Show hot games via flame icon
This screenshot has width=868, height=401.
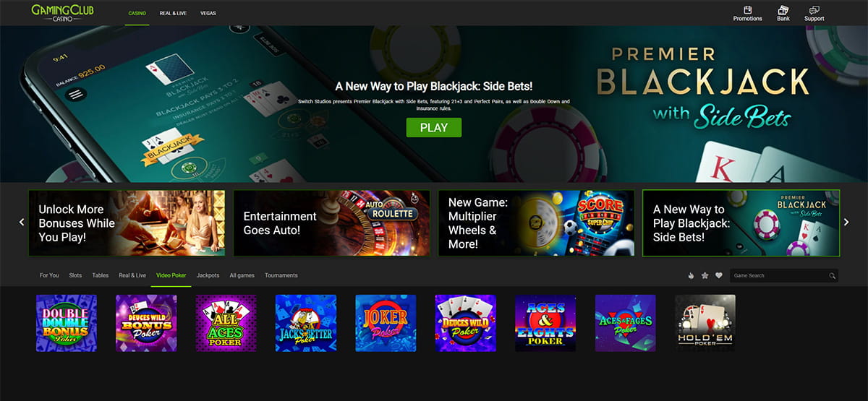click(x=691, y=275)
